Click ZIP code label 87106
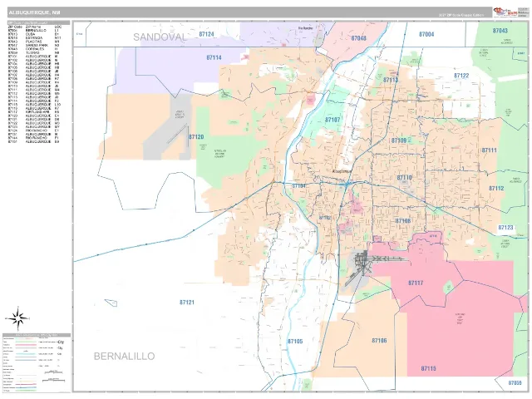 point(379,341)
